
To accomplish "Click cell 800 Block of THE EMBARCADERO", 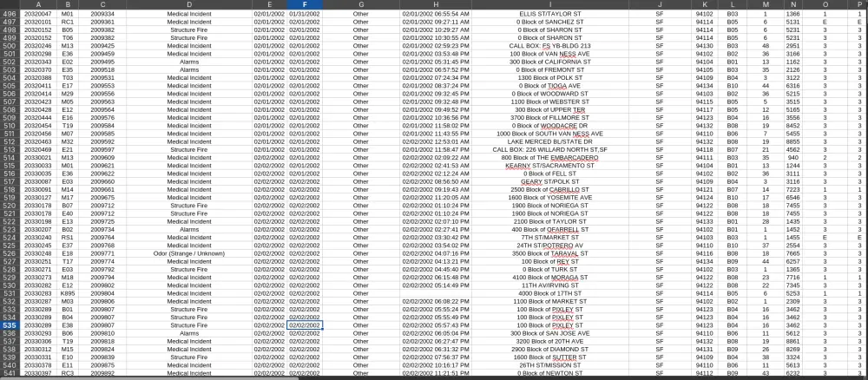I will coord(550,158).
